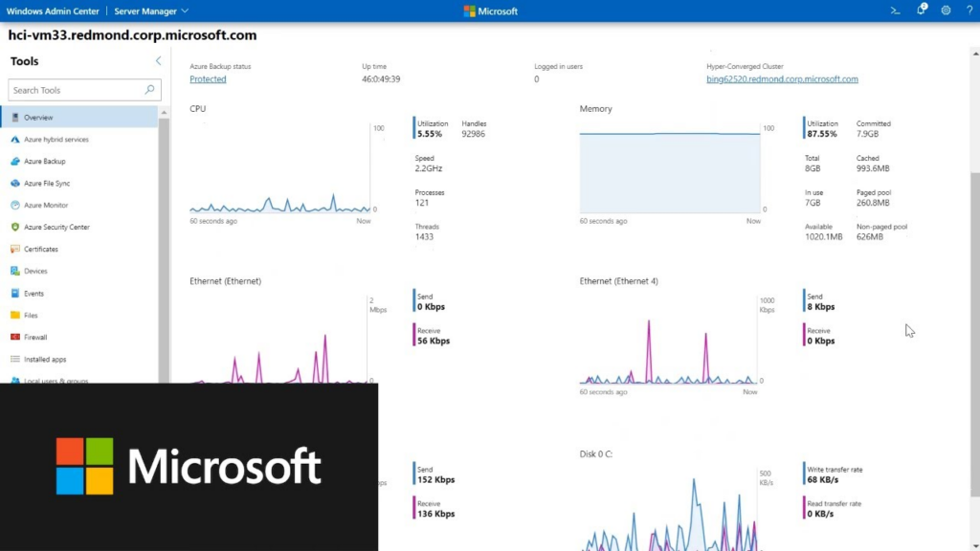Viewport: 980px width, 551px height.
Task: Click inside the Search Tools field
Action: tap(75, 90)
